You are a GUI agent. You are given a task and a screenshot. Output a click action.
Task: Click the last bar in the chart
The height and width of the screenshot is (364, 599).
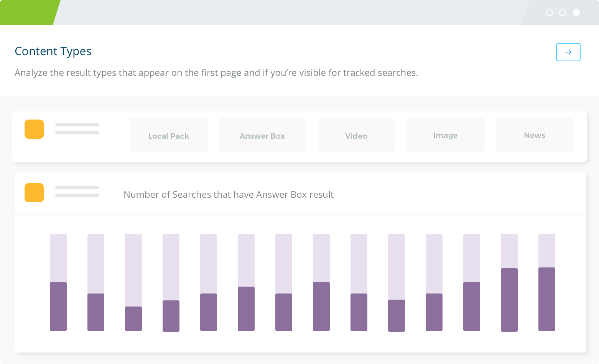(547, 282)
